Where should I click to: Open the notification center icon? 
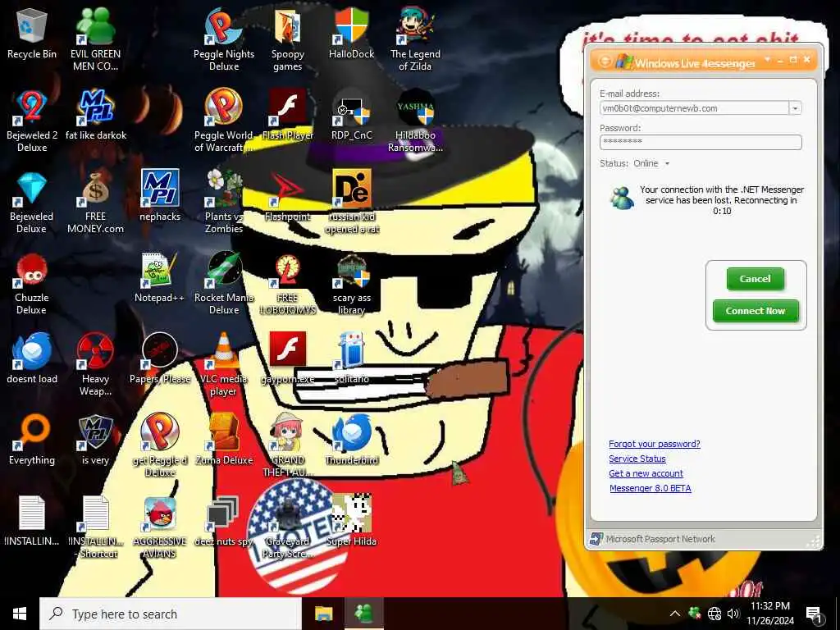[814, 614]
